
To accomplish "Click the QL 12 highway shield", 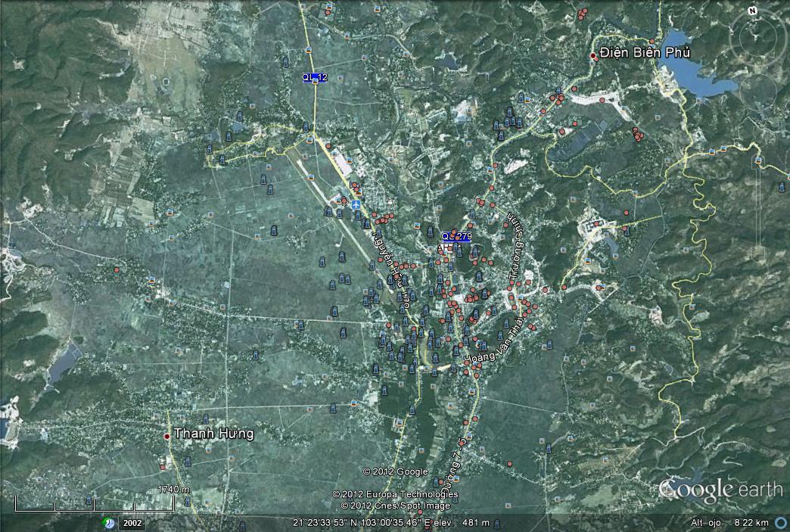I will [315, 77].
